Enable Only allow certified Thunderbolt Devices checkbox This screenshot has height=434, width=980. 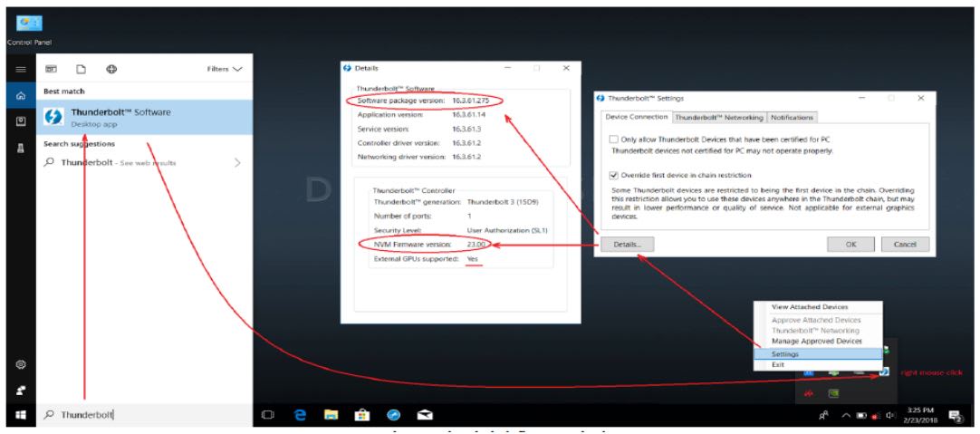(614, 140)
